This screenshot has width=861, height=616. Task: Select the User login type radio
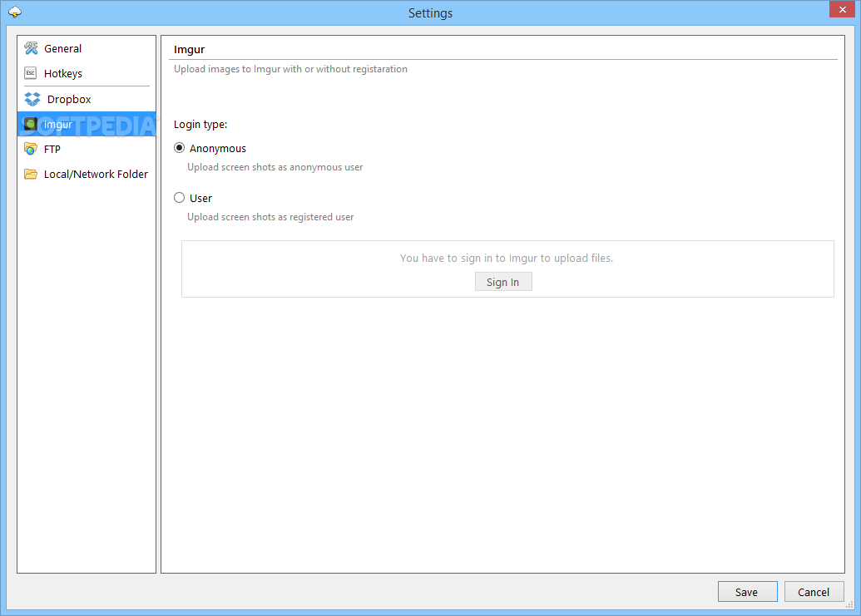(x=179, y=198)
